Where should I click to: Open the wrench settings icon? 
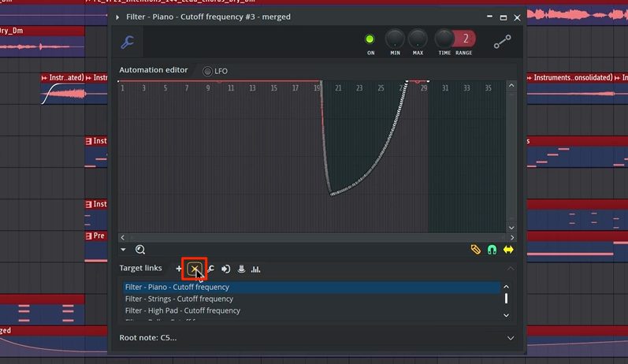click(128, 42)
